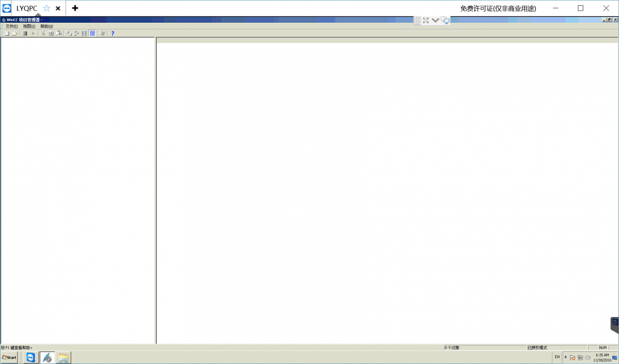
Task: Open Properties from the toolbar
Action: [102, 33]
